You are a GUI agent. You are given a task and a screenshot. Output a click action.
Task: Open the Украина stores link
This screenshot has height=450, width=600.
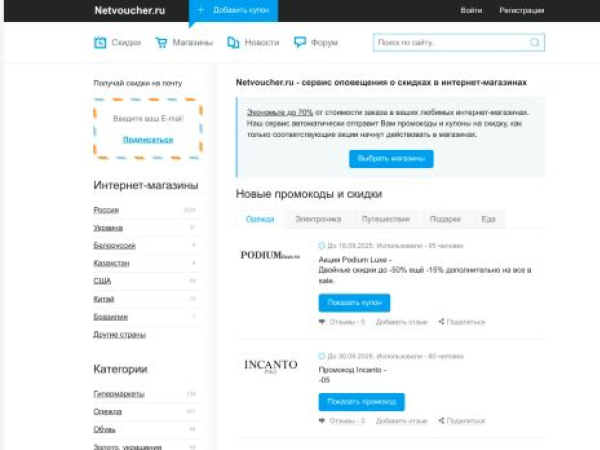[x=108, y=228]
